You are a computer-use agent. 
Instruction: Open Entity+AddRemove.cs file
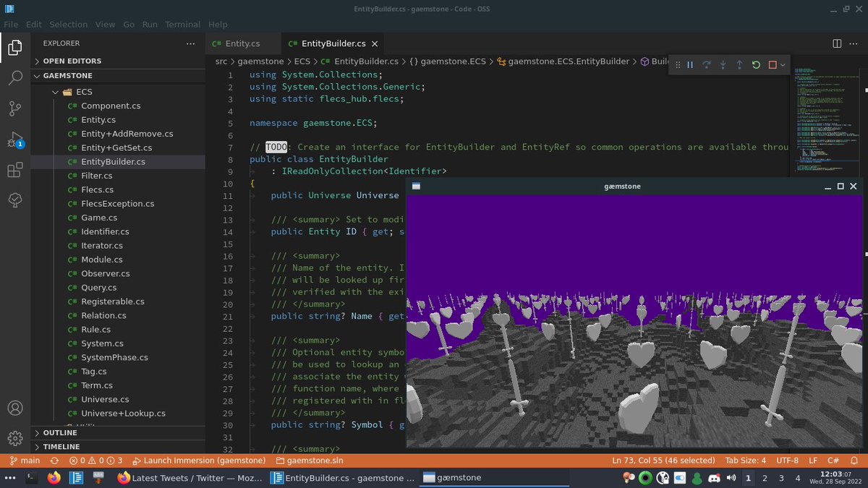[127, 134]
